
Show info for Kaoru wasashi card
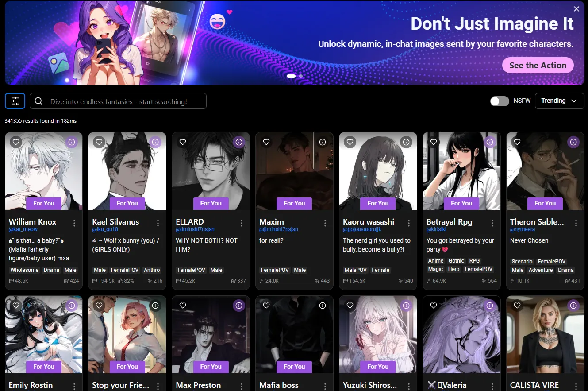point(406,142)
